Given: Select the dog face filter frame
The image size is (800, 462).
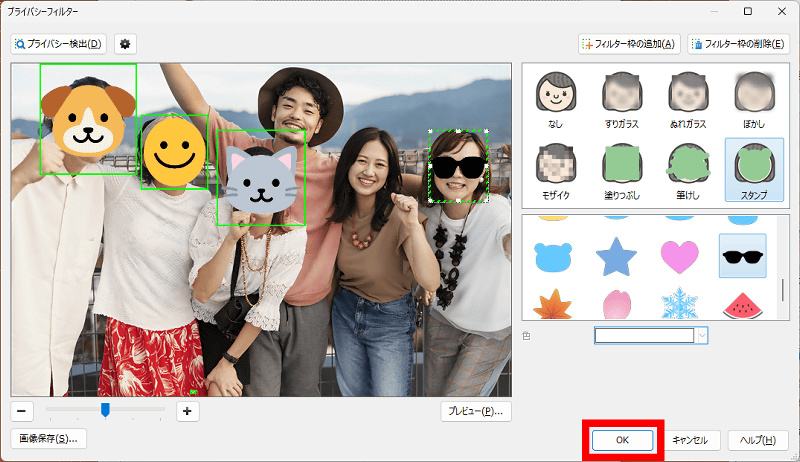Looking at the screenshot, I should point(88,119).
